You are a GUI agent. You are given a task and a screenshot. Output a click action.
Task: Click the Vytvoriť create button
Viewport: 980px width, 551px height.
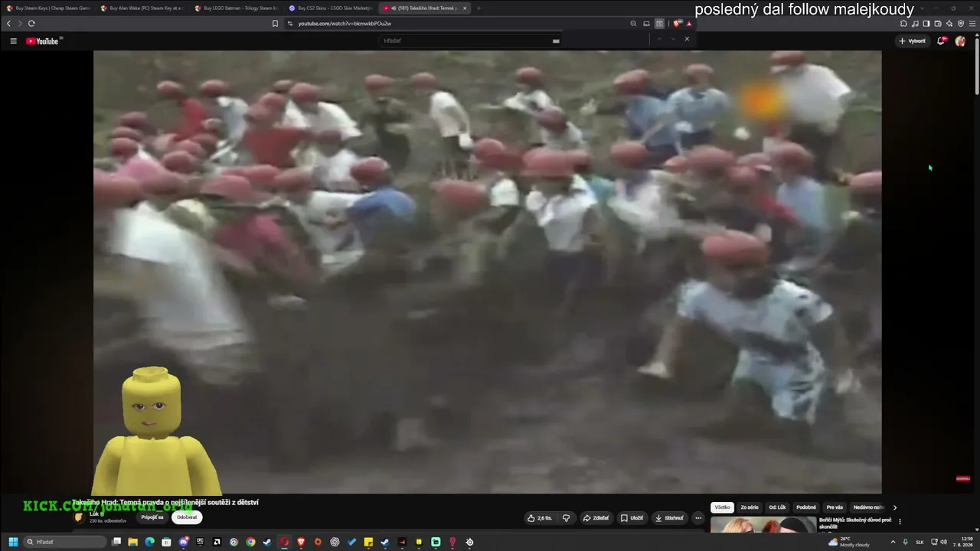pyautogui.click(x=913, y=41)
